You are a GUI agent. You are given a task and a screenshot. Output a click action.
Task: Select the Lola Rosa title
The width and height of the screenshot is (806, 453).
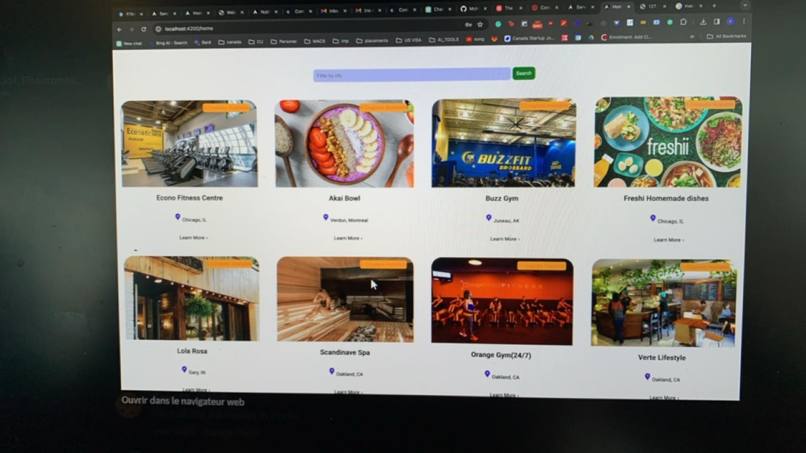192,351
